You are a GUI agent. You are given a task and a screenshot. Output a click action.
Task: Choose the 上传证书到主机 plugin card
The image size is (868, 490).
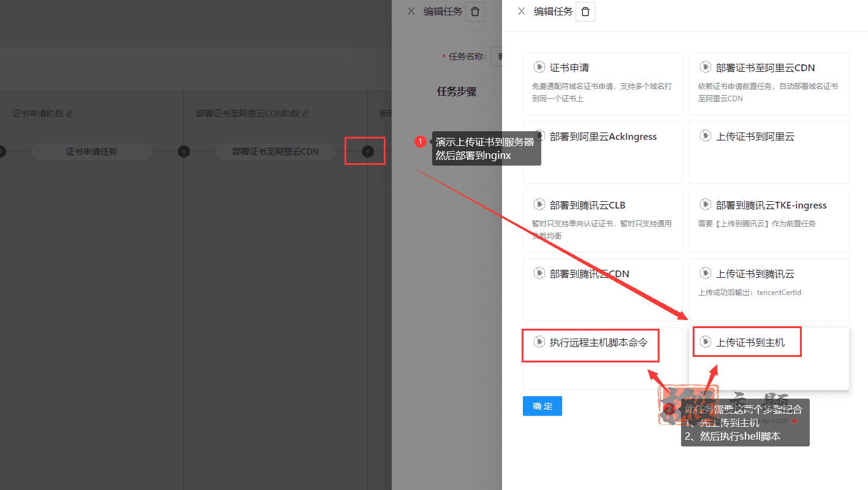(769, 358)
